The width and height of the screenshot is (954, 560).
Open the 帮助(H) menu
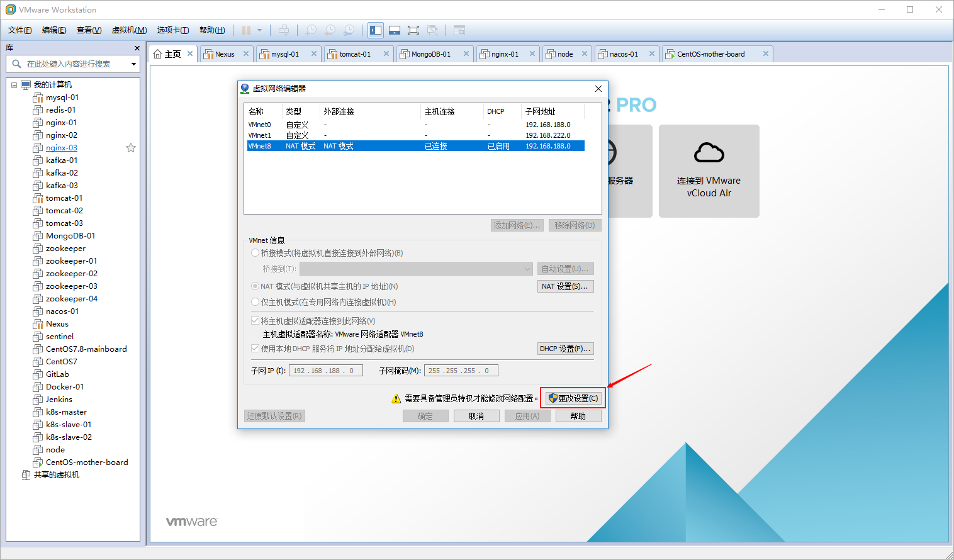(x=212, y=30)
